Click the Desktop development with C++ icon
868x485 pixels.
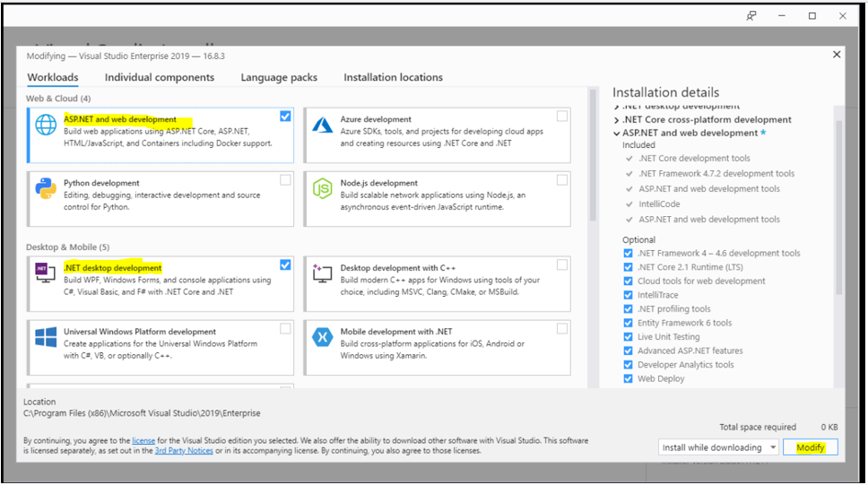tap(322, 273)
